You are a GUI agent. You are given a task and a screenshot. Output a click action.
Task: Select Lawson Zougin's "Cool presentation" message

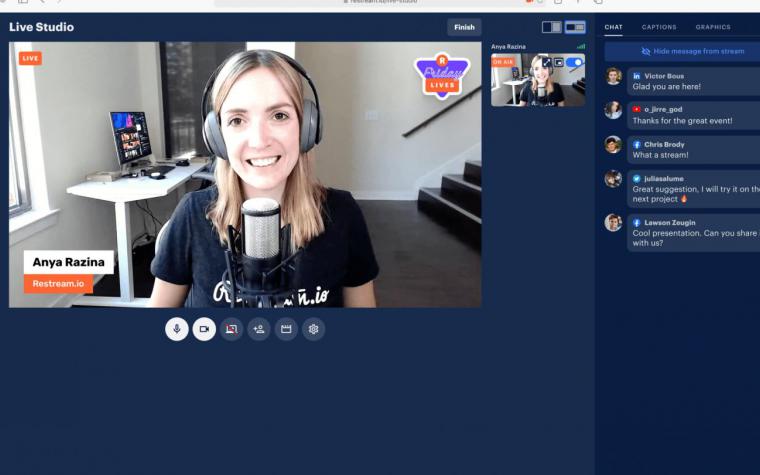pos(696,238)
